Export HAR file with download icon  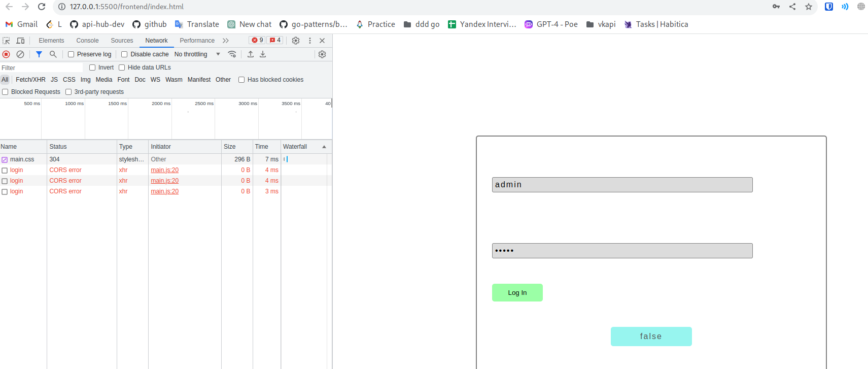pos(263,54)
